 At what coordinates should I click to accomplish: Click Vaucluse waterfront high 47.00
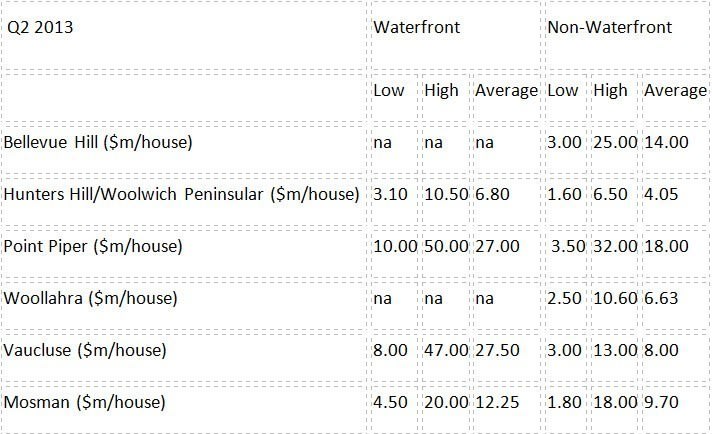coord(446,350)
